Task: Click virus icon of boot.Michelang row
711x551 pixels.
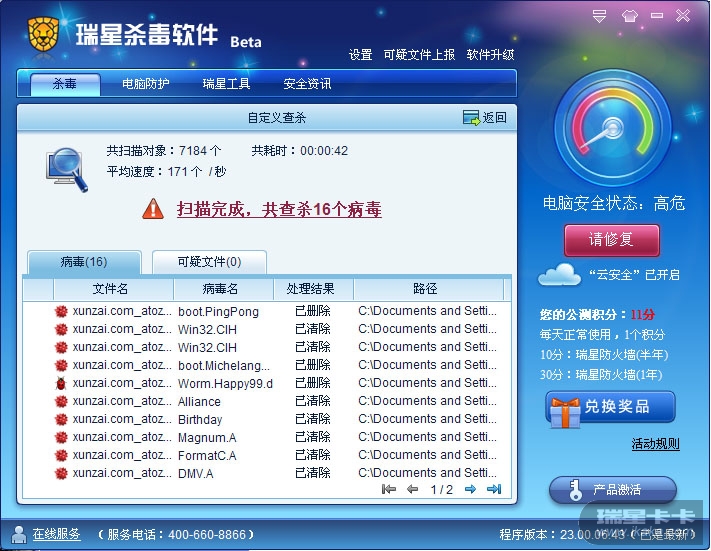Action: click(x=61, y=365)
